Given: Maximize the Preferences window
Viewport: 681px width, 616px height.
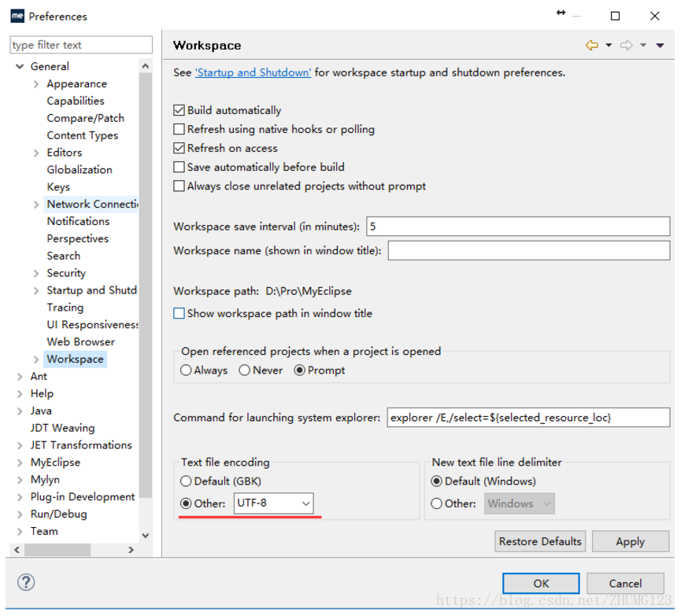Looking at the screenshot, I should [x=615, y=16].
